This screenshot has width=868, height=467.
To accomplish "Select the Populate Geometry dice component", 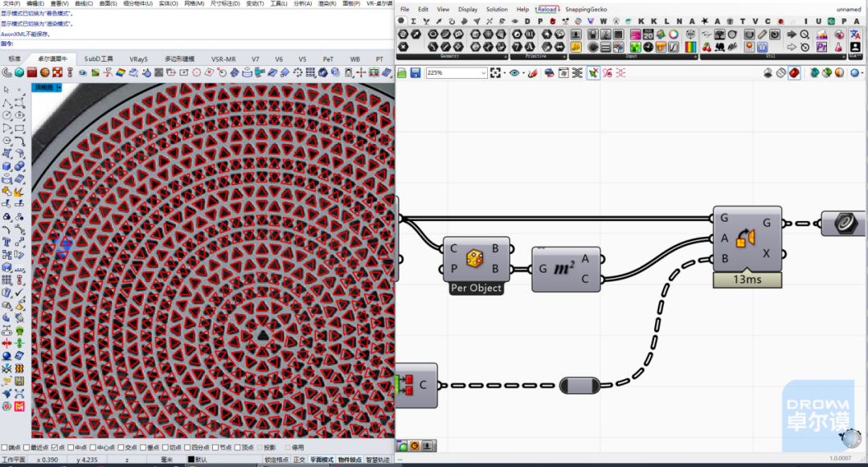I will coord(474,259).
